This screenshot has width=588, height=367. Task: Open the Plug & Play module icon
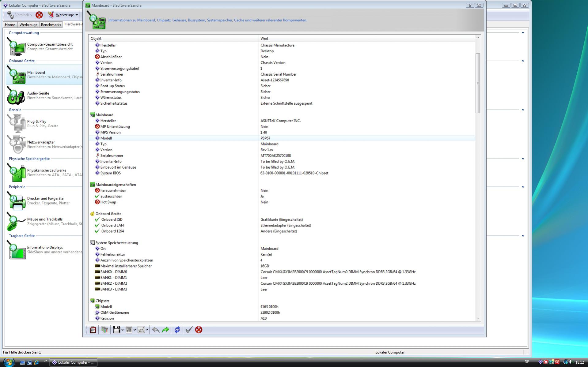[x=16, y=124]
